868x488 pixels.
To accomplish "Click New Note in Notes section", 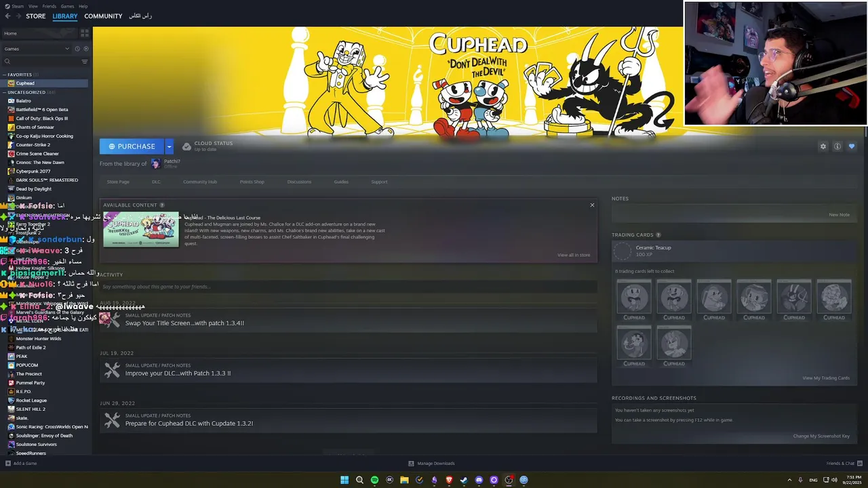I will (x=839, y=215).
